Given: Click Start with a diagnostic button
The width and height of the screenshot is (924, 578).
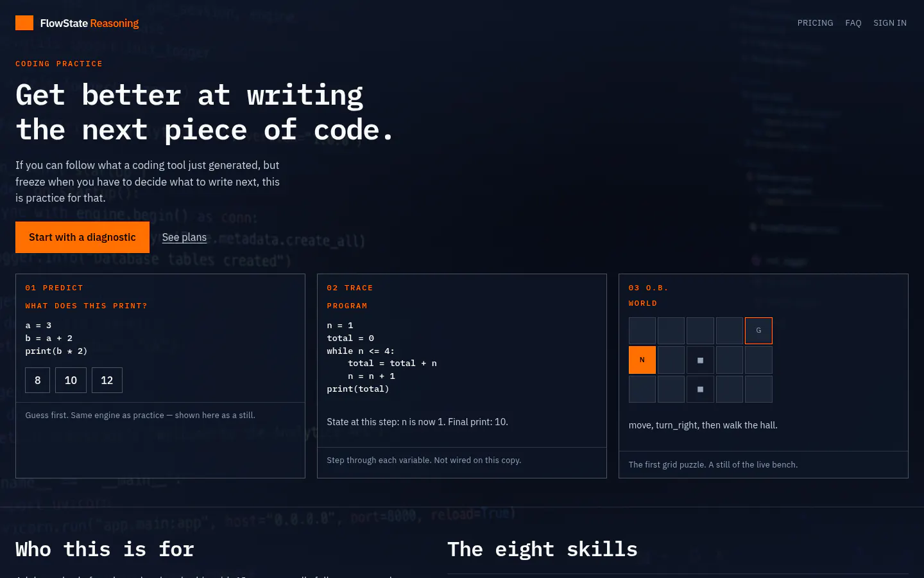Looking at the screenshot, I should click(x=82, y=237).
